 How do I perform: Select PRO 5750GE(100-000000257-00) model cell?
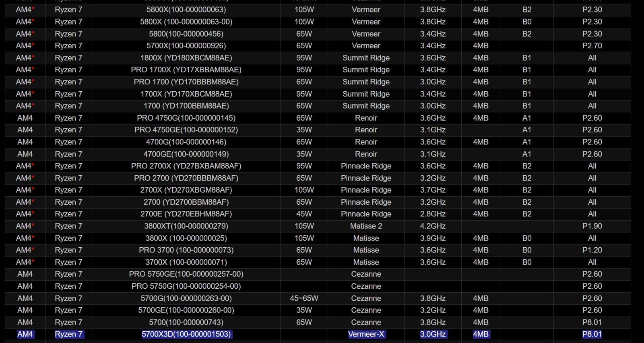coord(186,274)
